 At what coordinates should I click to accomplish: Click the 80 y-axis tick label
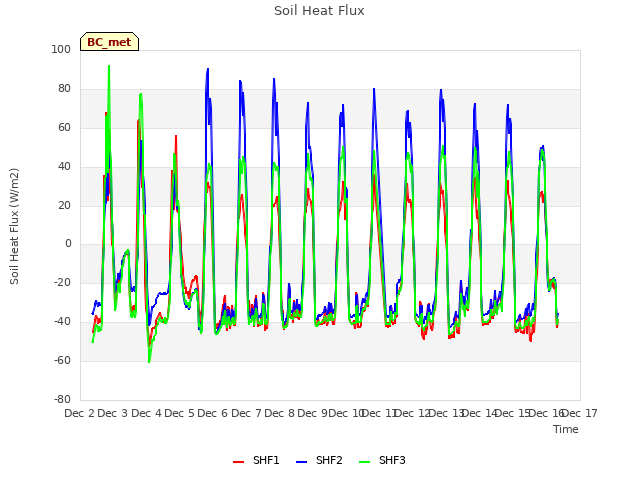(x=64, y=88)
